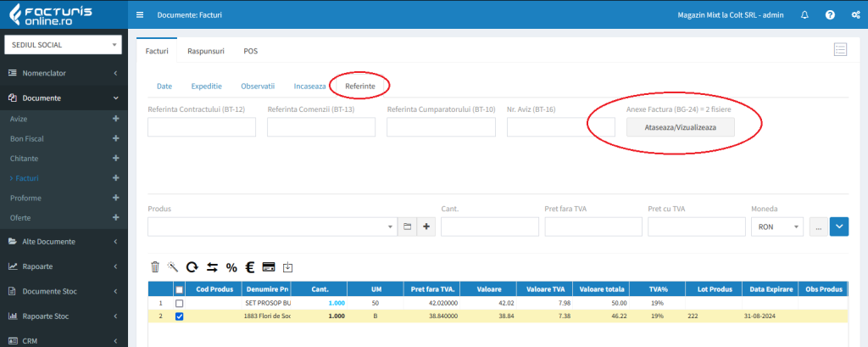Open product folder icon next to Produs
Image resolution: width=868 pixels, height=347 pixels.
[x=407, y=227]
